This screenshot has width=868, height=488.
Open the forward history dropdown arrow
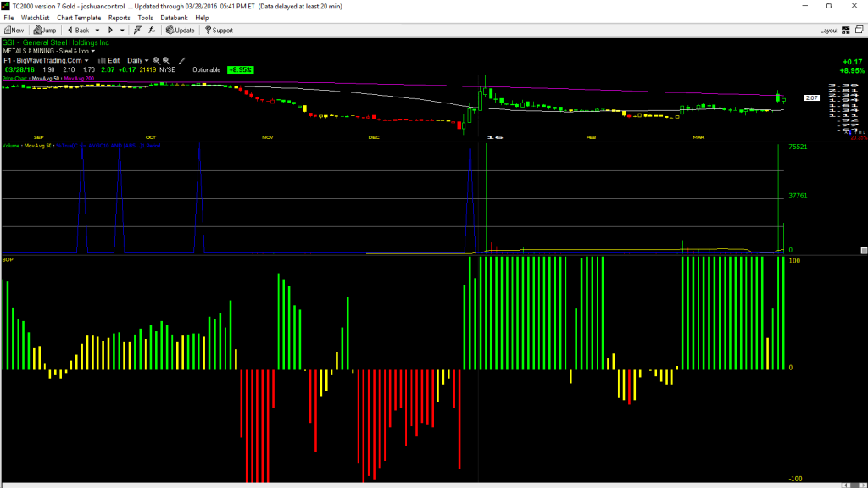pos(122,30)
